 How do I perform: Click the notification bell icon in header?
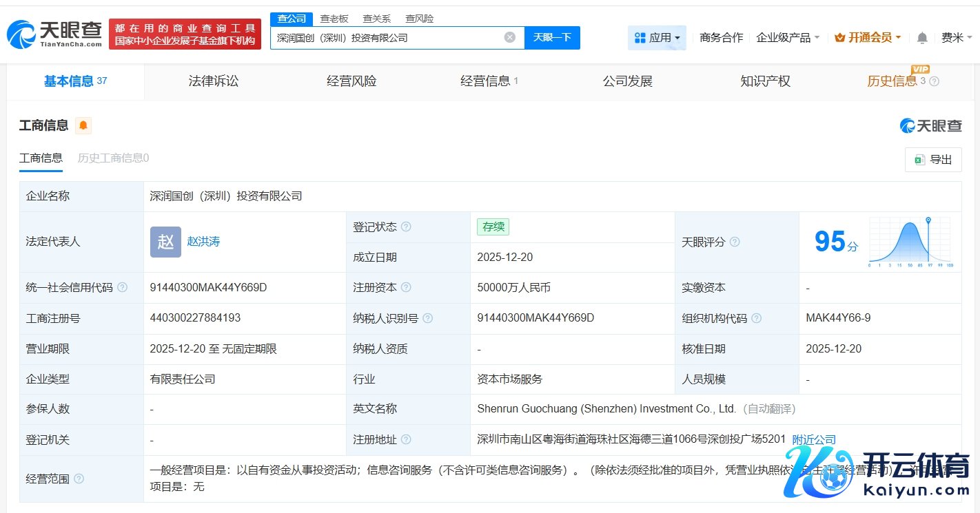click(x=921, y=38)
